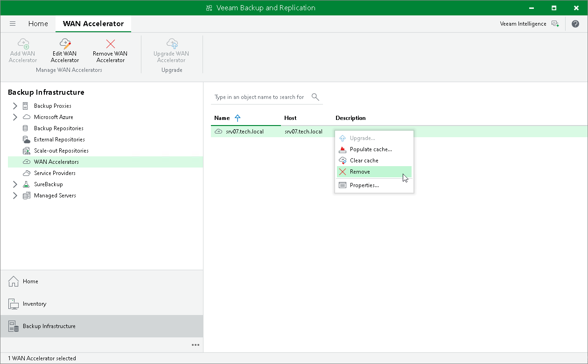Click the Managed Servers icon
The image size is (588, 364).
point(26,196)
